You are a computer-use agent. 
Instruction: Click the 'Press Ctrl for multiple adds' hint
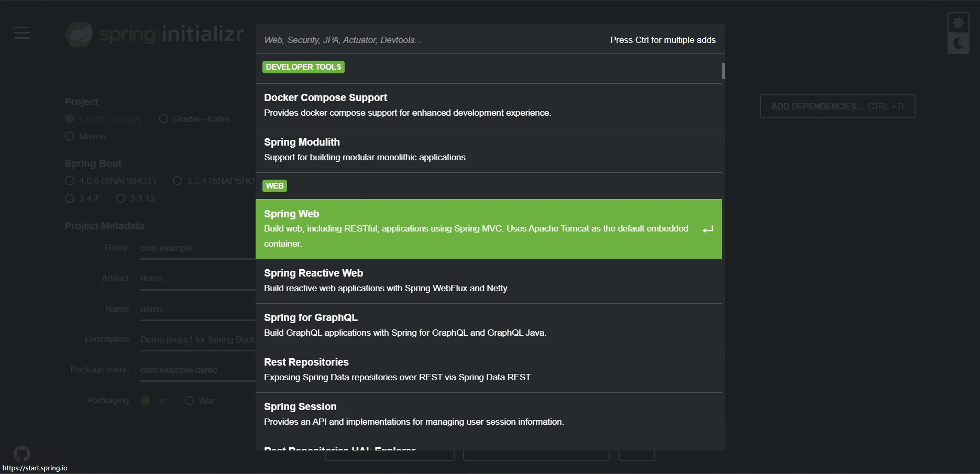[663, 40]
